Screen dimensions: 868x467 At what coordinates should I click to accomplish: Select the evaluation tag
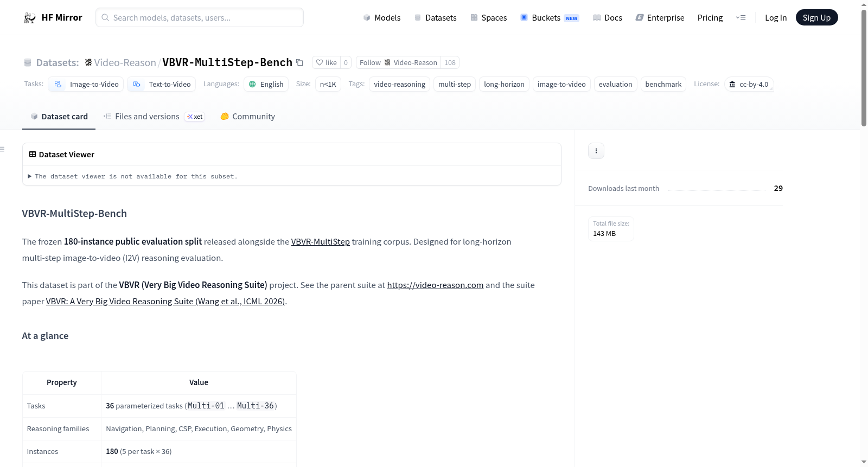click(615, 84)
